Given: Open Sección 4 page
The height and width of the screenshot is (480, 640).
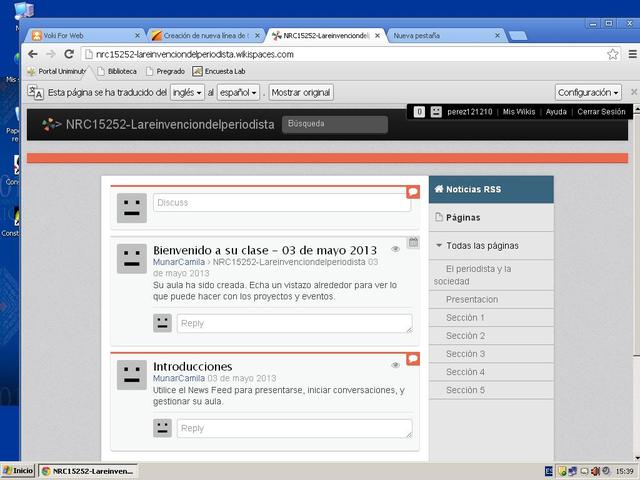Looking at the screenshot, I should pos(491,372).
